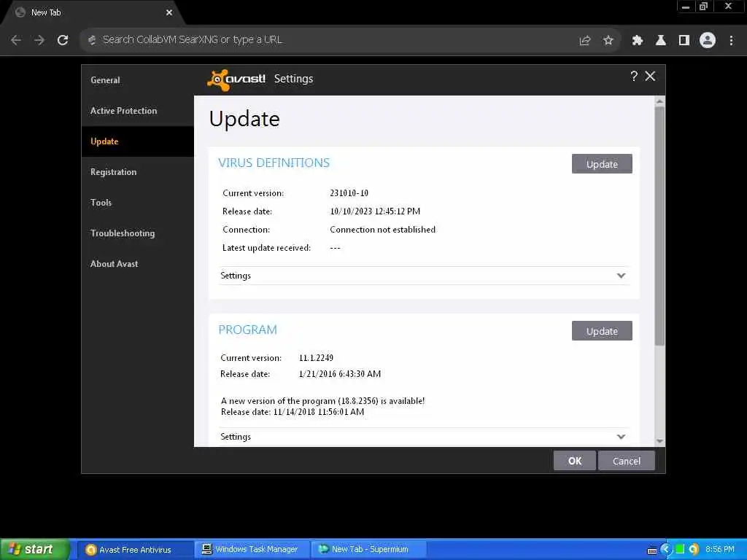Click the 'Release date: 11/14/2018 11:56:01 AM' line

click(x=293, y=412)
